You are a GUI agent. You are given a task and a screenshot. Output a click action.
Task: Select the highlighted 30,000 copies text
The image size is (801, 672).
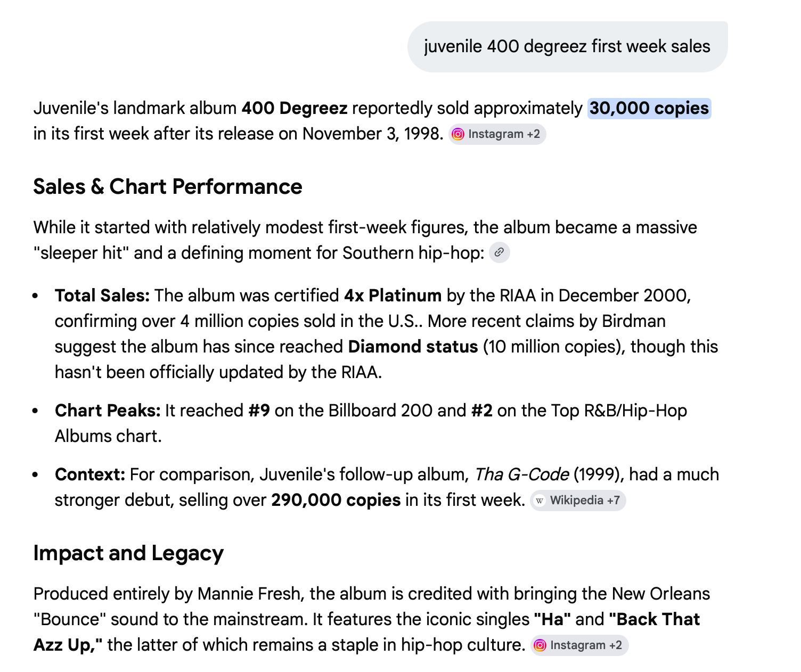(649, 108)
